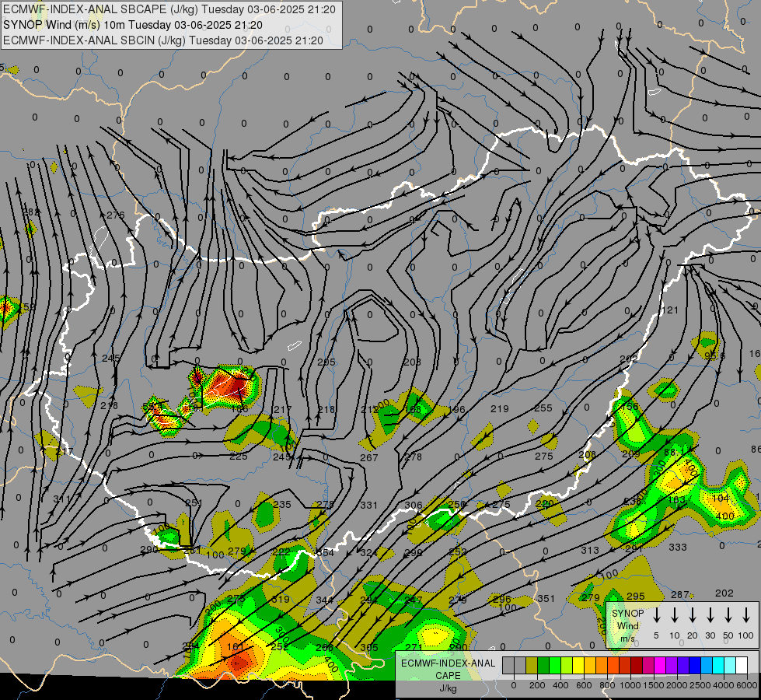Click the '183' value on the map
This screenshot has height=700, width=761.
click(x=676, y=499)
